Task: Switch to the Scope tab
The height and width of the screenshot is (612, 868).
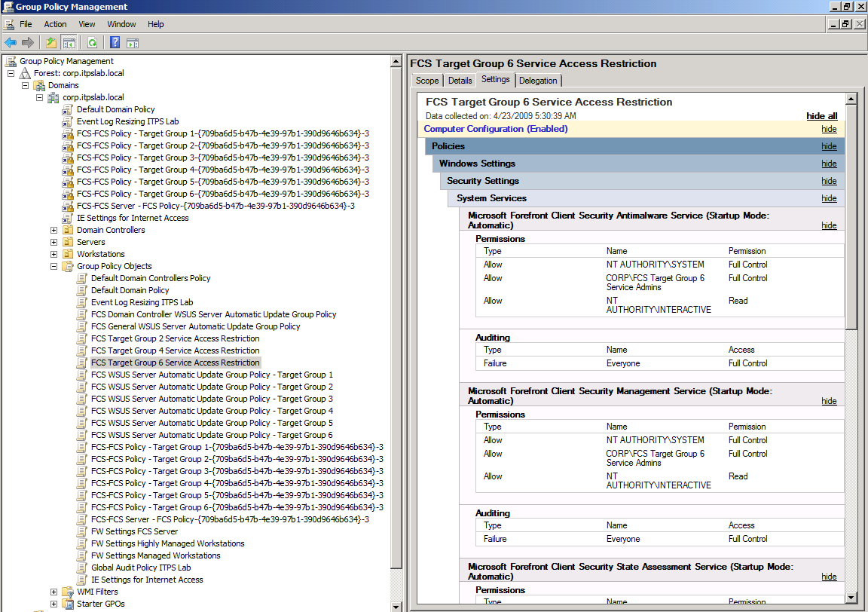Action: pos(427,81)
